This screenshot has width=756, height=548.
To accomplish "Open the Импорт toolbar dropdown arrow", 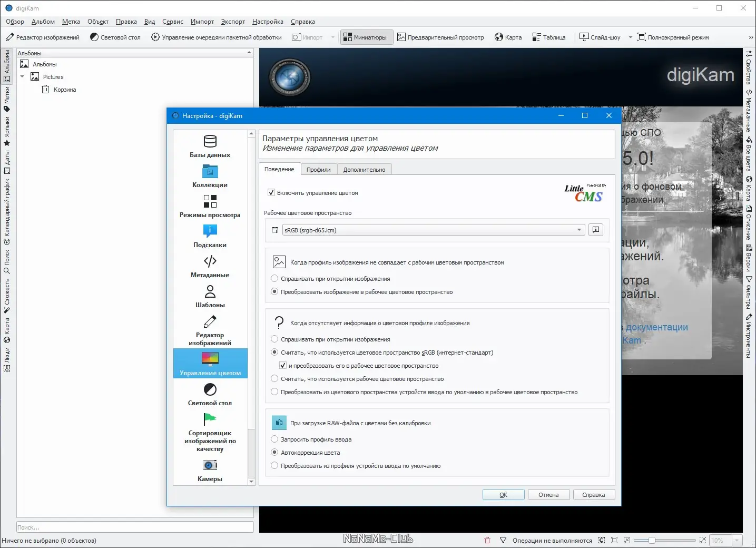I will (x=332, y=37).
